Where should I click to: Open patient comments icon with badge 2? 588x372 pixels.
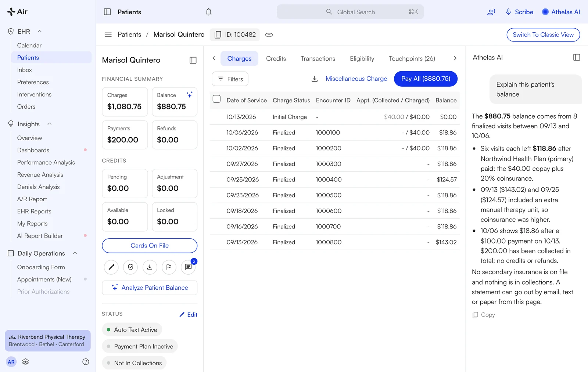coord(188,267)
